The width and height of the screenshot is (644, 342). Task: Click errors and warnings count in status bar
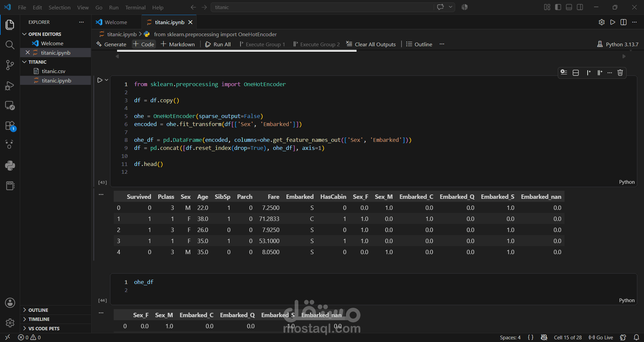click(x=30, y=337)
